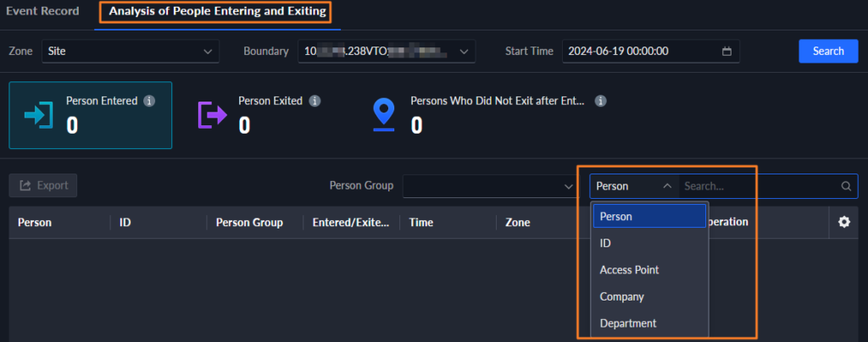Screen dimensions: 868x342
Task: Open the Person Group dropdown
Action: [x=489, y=186]
